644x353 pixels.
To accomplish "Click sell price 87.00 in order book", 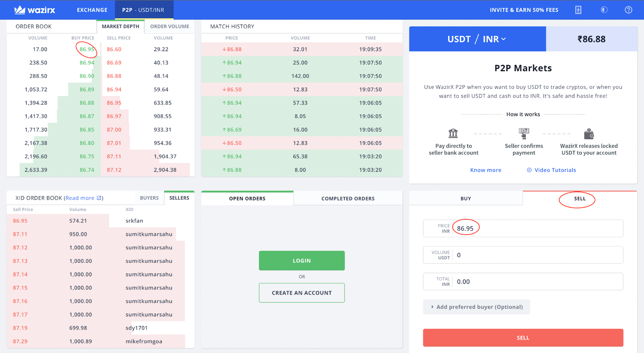I will [114, 129].
